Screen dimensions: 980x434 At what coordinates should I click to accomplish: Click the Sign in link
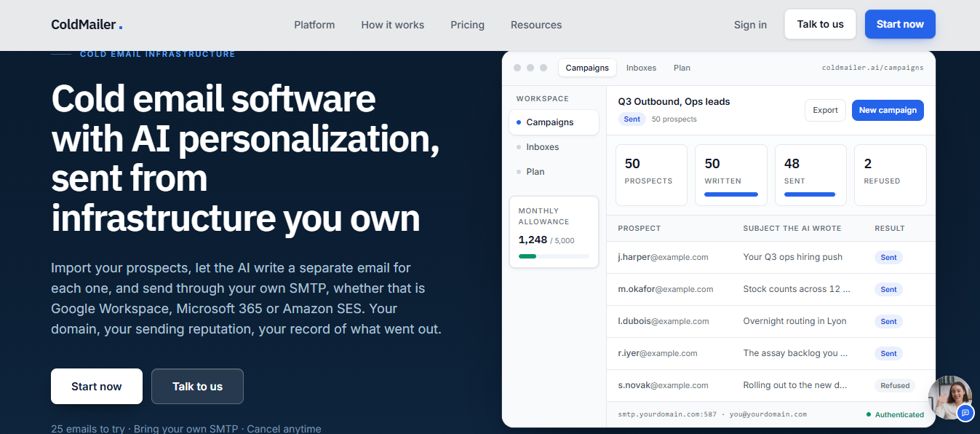click(x=750, y=25)
